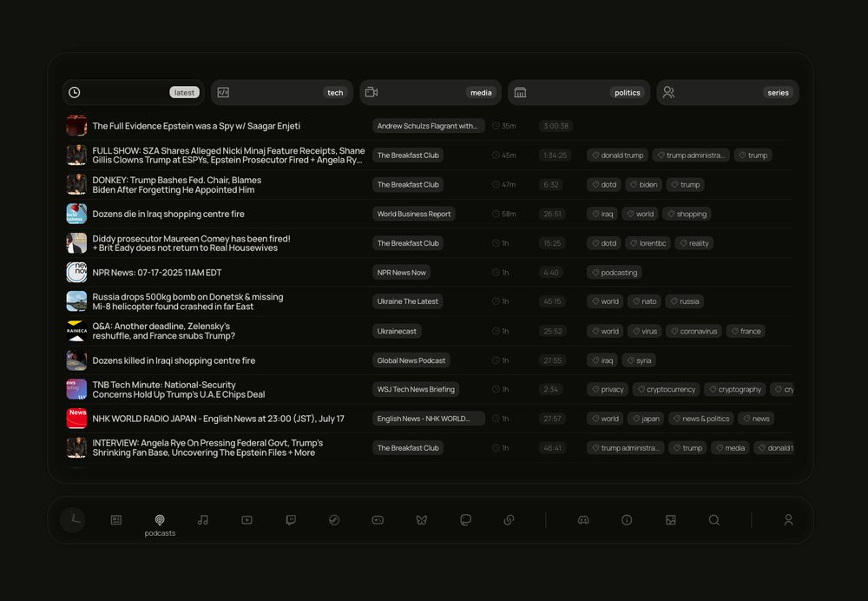
Task: Open the English News - NHK WORLD label
Action: pos(429,419)
